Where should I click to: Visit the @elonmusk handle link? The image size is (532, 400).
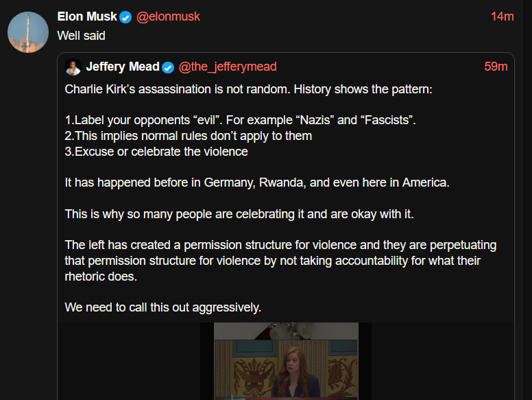[x=168, y=16]
